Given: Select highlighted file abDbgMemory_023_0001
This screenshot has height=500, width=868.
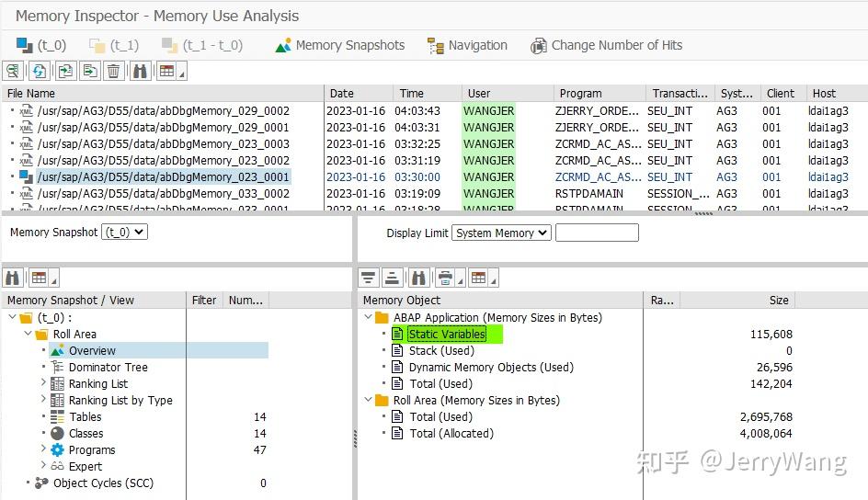Looking at the screenshot, I should pos(164,177).
